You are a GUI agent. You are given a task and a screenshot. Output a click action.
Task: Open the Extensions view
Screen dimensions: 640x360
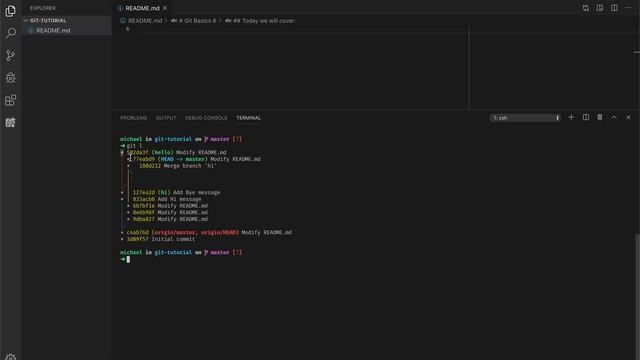[11, 100]
